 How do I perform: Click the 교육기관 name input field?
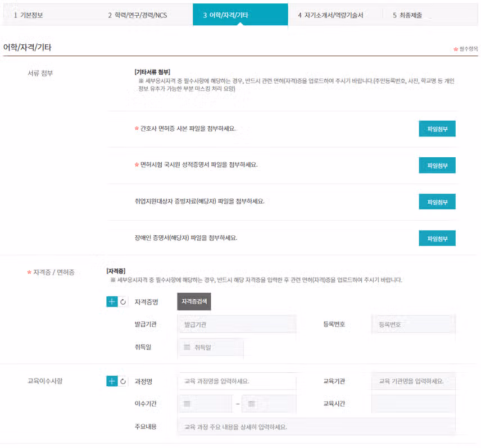coord(413,381)
